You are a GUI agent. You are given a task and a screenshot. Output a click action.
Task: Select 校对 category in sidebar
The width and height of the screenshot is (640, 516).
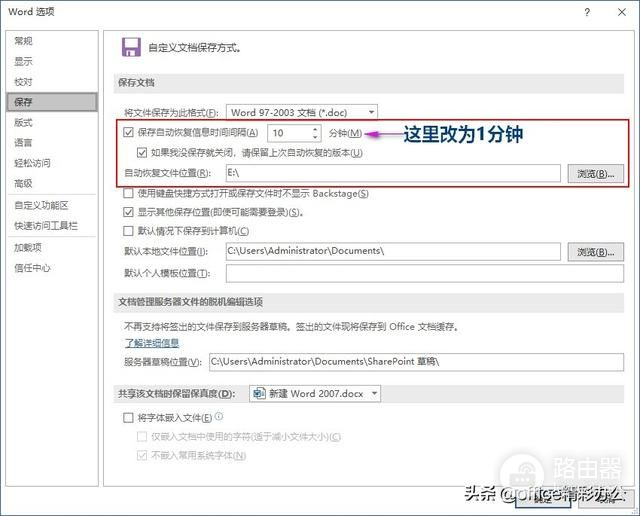click(x=52, y=82)
